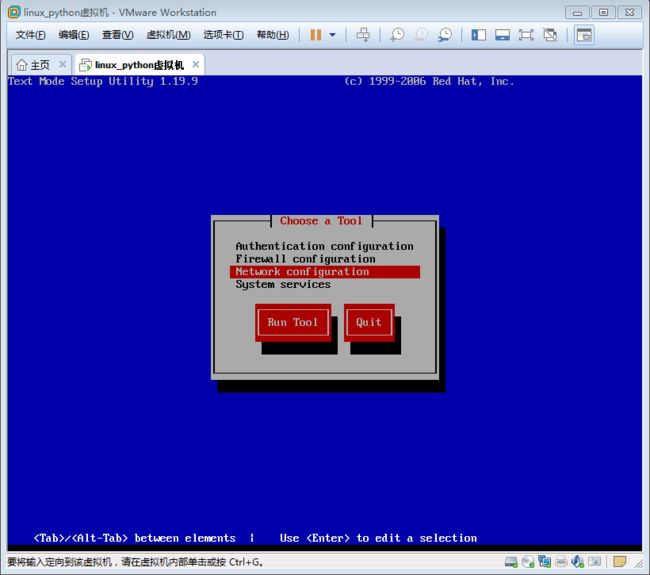This screenshot has width=650, height=575.
Task: Click the 'Text Mode Setup Utility 1.19.9' text
Action: pyautogui.click(x=103, y=81)
